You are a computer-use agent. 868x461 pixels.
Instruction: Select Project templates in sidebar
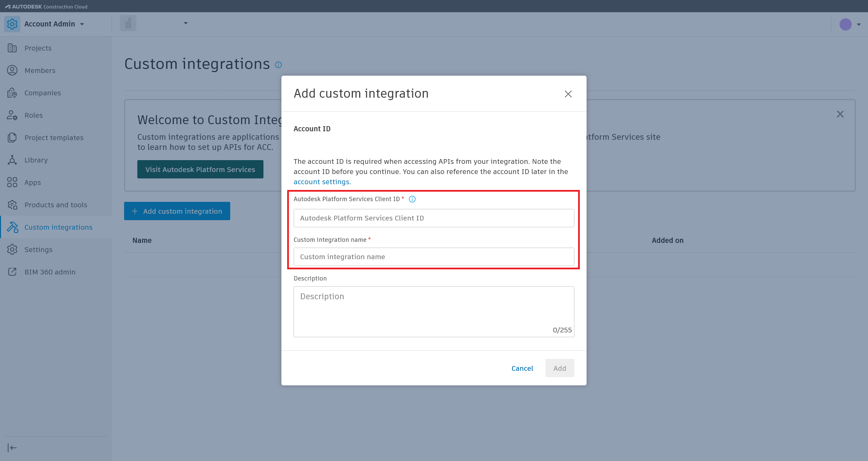pyautogui.click(x=54, y=138)
